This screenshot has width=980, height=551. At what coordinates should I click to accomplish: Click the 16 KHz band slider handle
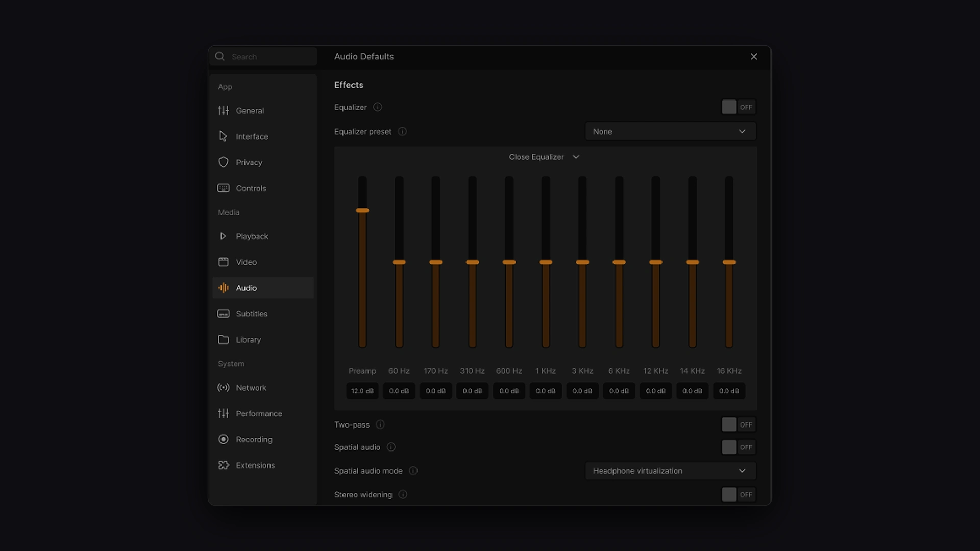click(729, 262)
